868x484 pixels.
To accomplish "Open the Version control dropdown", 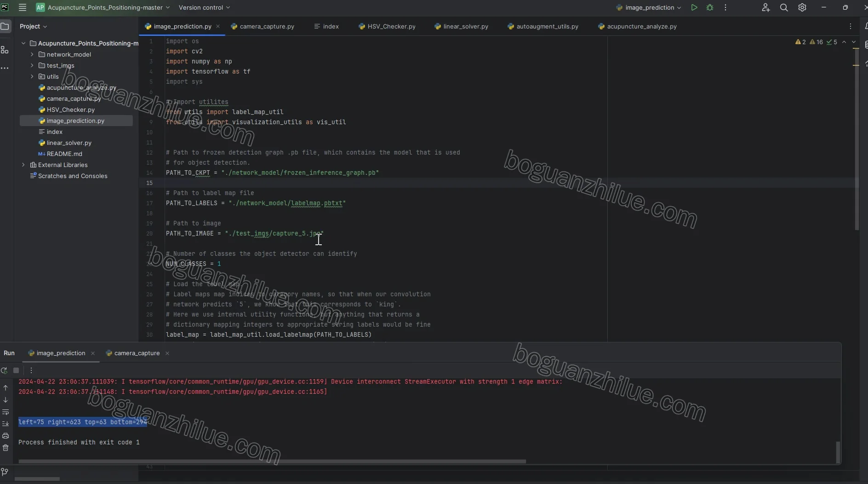I will tap(205, 7).
